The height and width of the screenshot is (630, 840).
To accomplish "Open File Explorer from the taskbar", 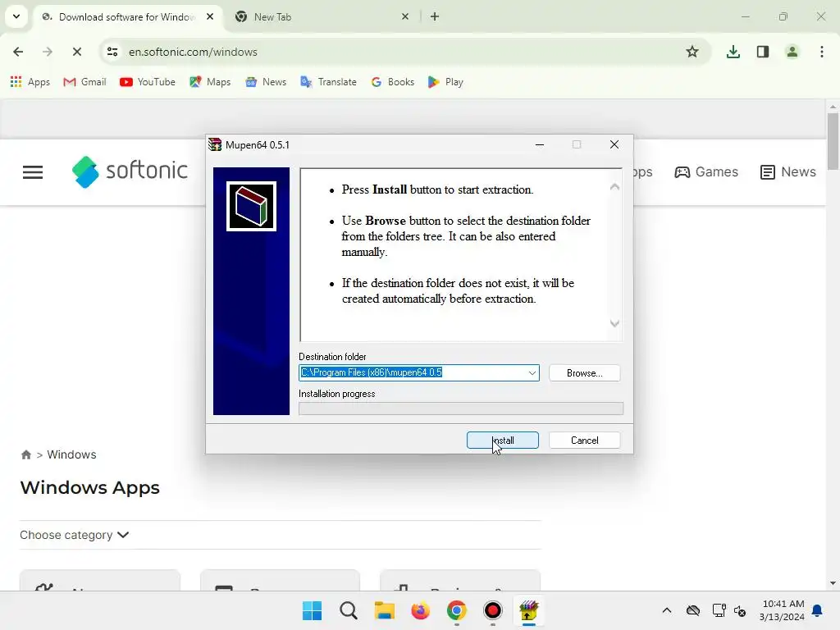I will click(x=384, y=610).
